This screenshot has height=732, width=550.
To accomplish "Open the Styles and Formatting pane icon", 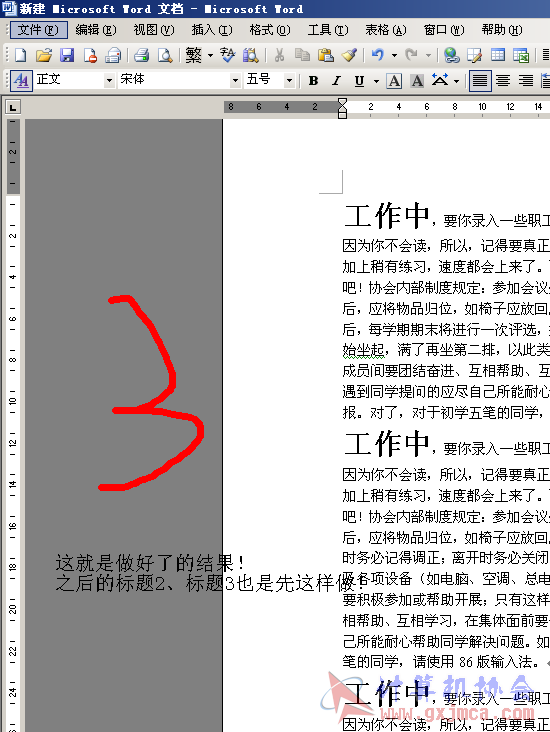I will click(x=21, y=80).
